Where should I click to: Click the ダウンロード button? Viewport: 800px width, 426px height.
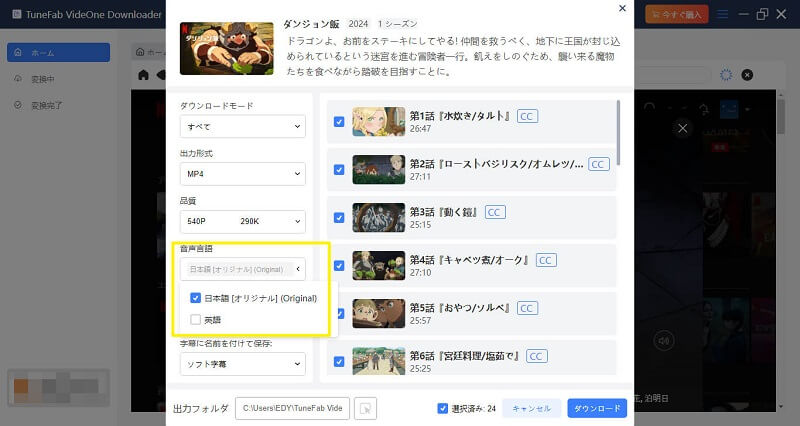(597, 409)
